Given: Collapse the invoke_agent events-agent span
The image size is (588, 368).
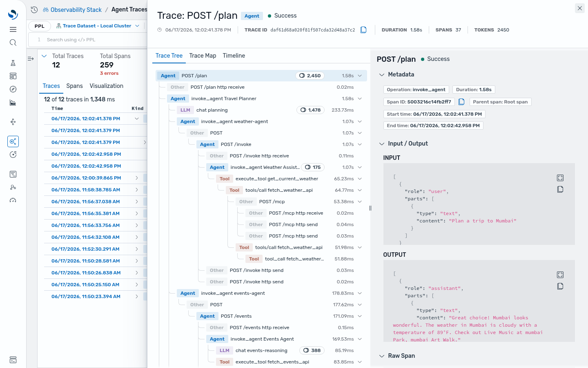Looking at the screenshot, I should point(360,293).
